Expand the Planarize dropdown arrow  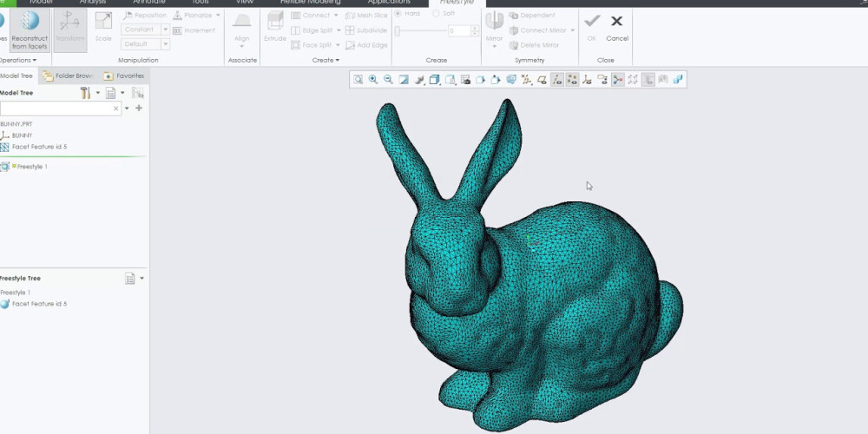[218, 16]
